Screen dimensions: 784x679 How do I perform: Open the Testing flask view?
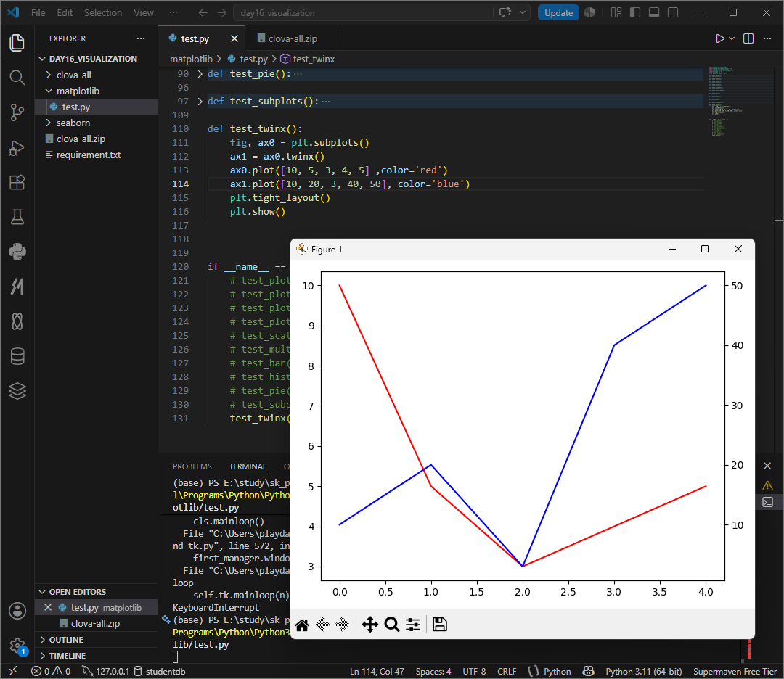point(17,217)
